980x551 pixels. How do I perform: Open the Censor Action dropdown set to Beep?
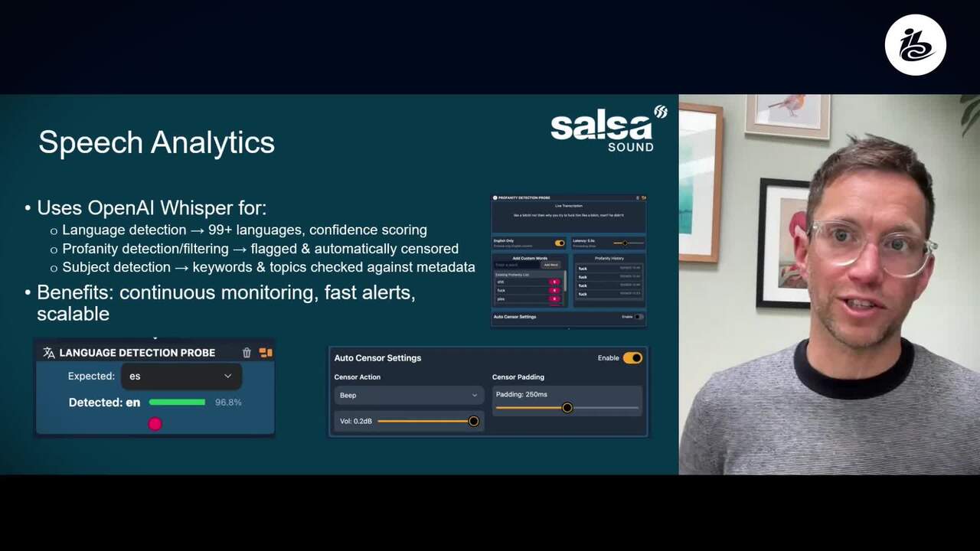[409, 395]
